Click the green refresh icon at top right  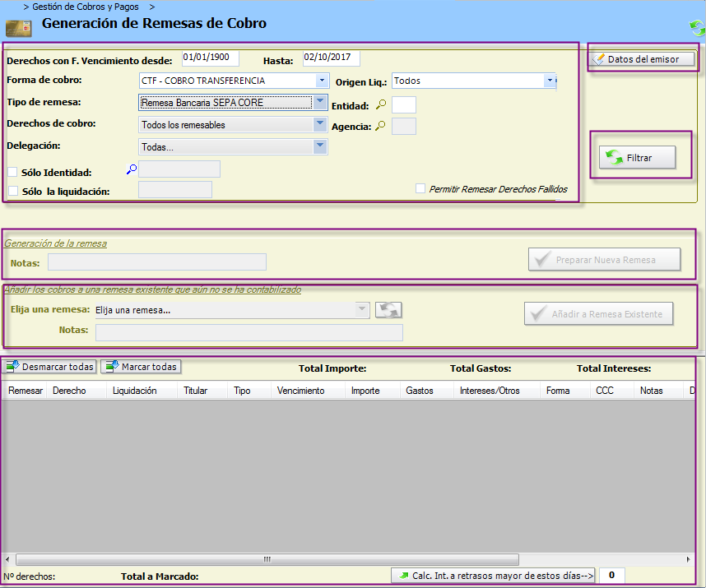tap(697, 28)
